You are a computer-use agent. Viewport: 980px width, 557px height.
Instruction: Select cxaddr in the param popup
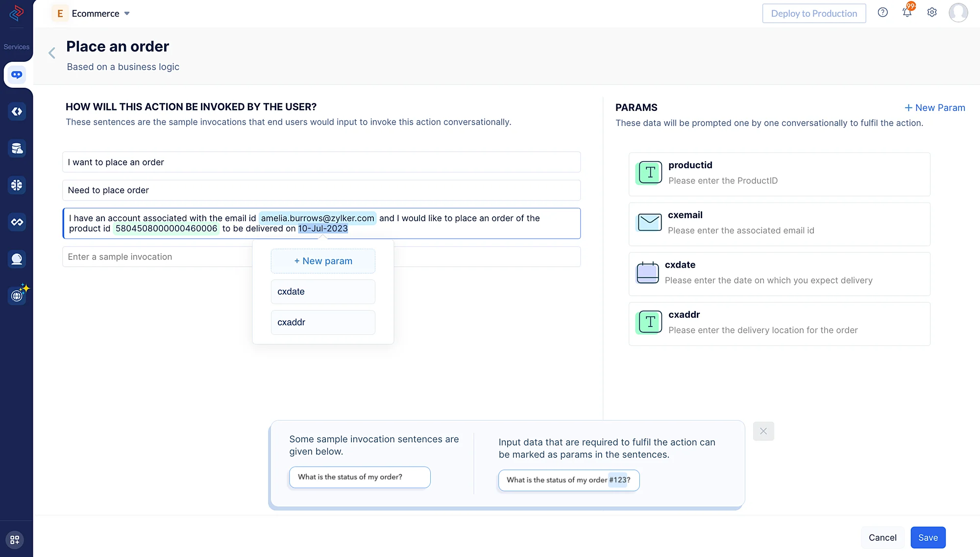(323, 322)
